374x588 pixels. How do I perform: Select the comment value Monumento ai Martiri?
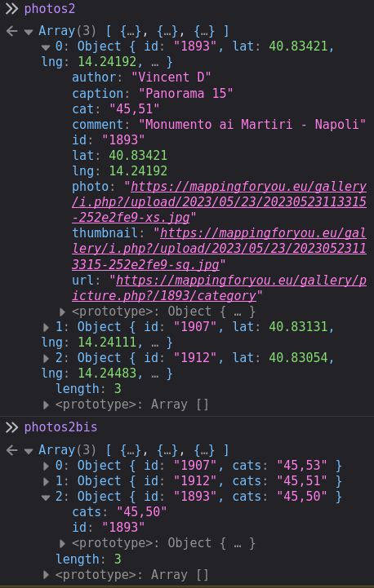click(252, 125)
